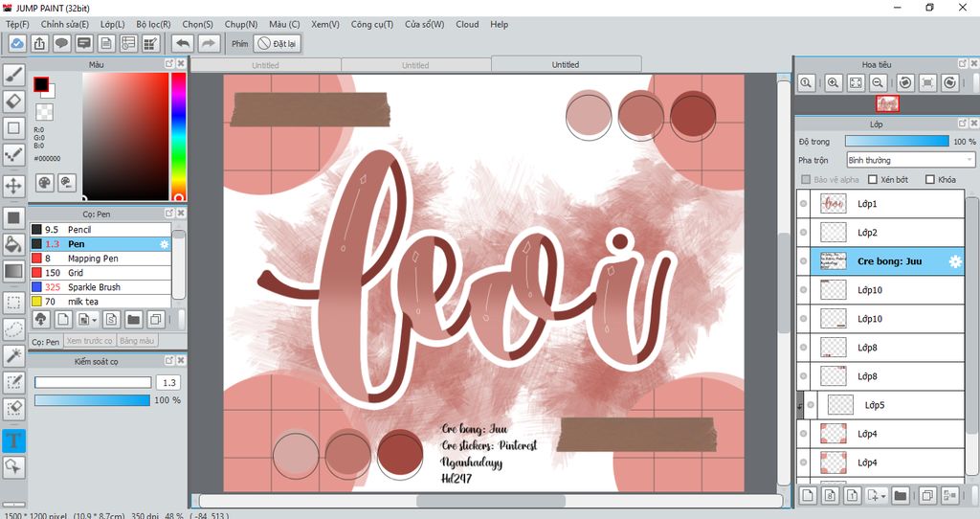Open the Lớp(L) menu
Screen dimensions: 980x519
(x=113, y=24)
